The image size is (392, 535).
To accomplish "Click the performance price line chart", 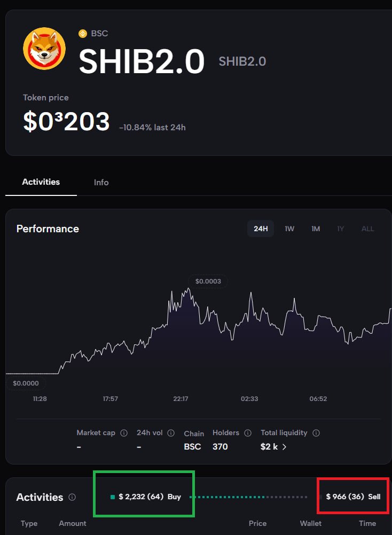I will 199,331.
